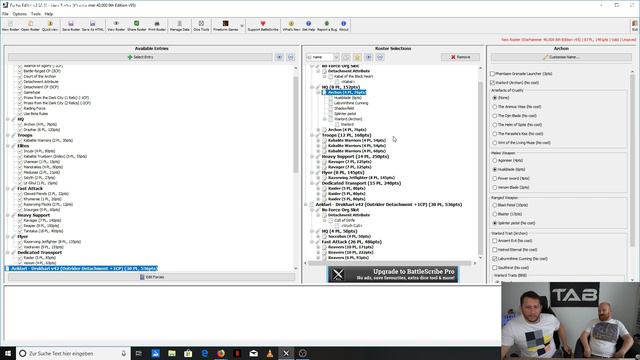640x360 pixels.
Task: Open the dropdown arrow next to Firestorm Games
Action: [242, 26]
